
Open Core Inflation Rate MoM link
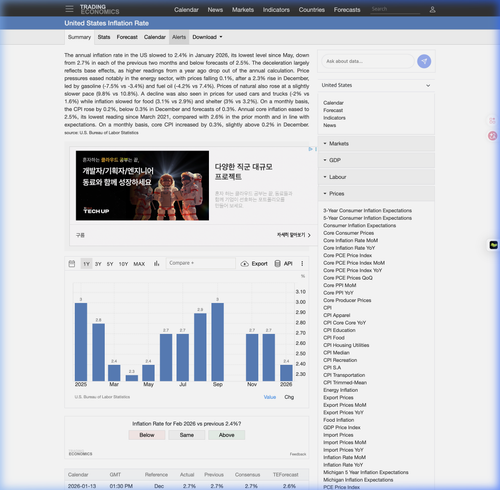pos(350,240)
